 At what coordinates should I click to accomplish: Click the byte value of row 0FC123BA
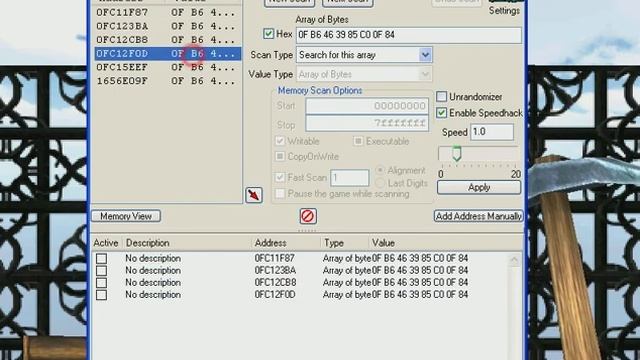click(420, 271)
